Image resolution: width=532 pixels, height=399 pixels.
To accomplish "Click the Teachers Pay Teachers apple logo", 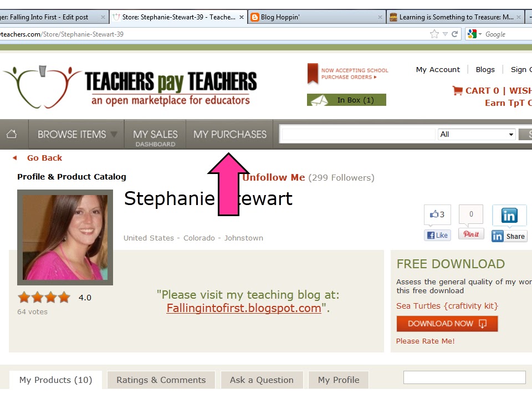I will 43,87.
